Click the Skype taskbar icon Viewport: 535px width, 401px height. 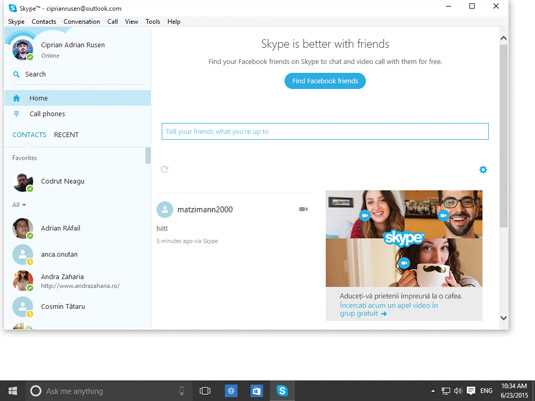282,391
